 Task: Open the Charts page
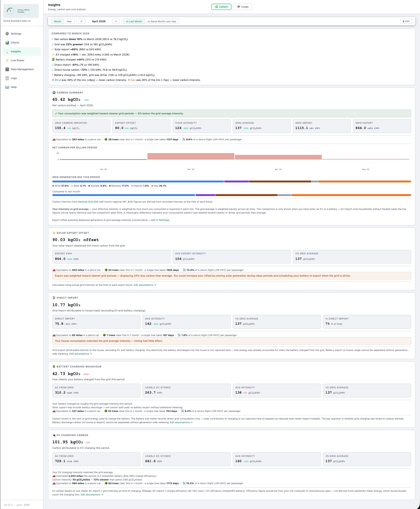tap(22, 43)
